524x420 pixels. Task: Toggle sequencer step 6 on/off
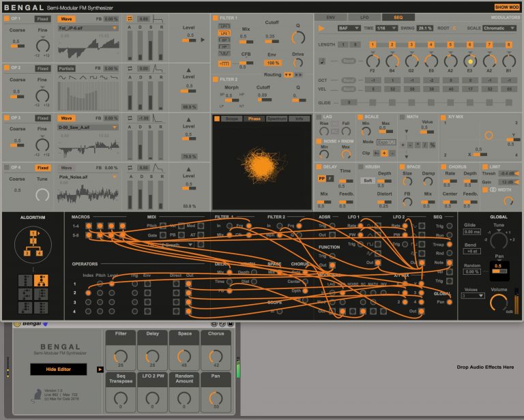click(469, 44)
